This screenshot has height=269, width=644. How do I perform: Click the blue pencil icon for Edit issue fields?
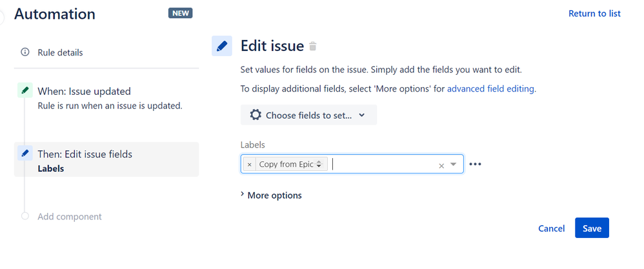(x=25, y=154)
